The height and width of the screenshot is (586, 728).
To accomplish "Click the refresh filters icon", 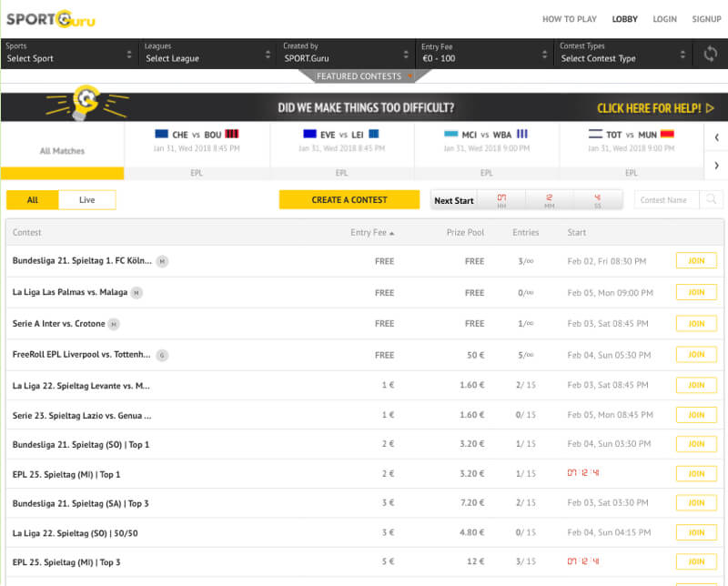I will (710, 54).
